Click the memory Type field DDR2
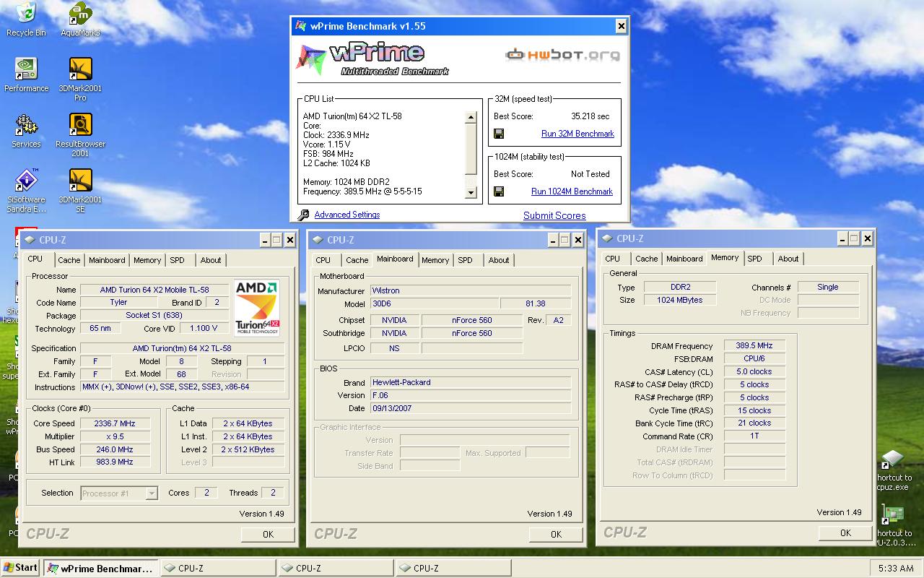924x578 pixels. point(680,287)
